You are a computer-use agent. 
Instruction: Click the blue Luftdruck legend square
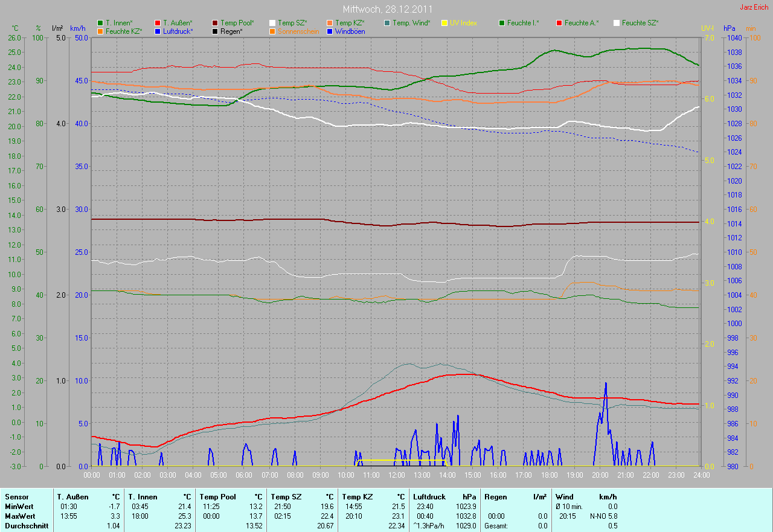tap(158, 31)
